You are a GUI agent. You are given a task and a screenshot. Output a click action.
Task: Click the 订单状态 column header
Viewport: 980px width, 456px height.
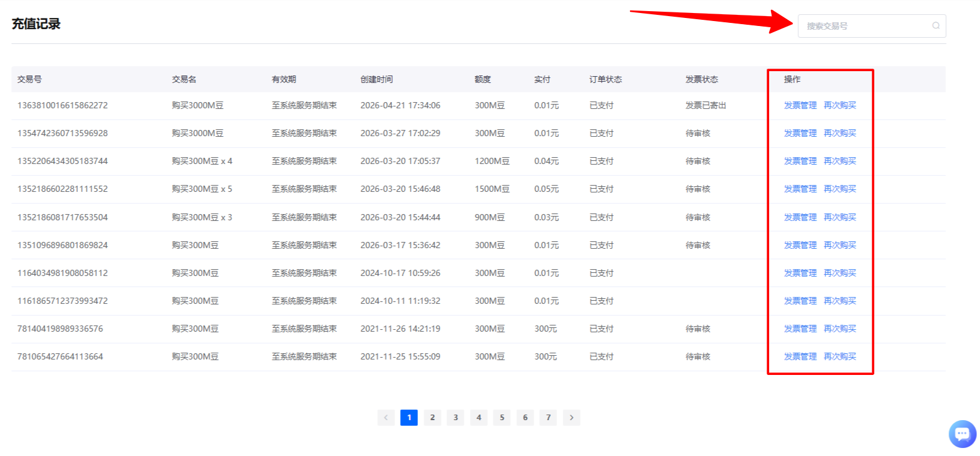605,79
